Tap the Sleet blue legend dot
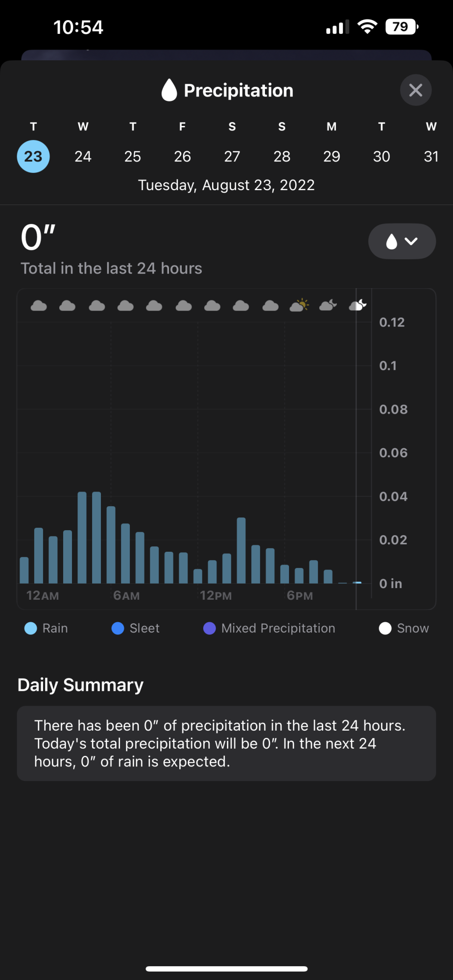The height and width of the screenshot is (980, 453). [x=118, y=628]
